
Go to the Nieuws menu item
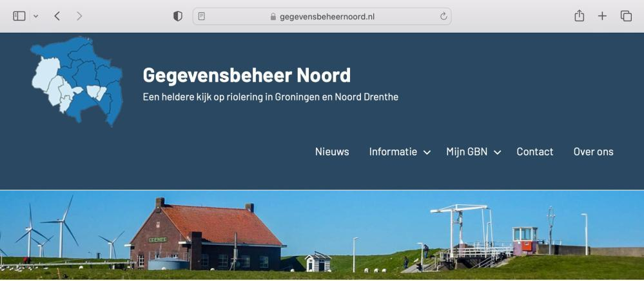coord(332,151)
